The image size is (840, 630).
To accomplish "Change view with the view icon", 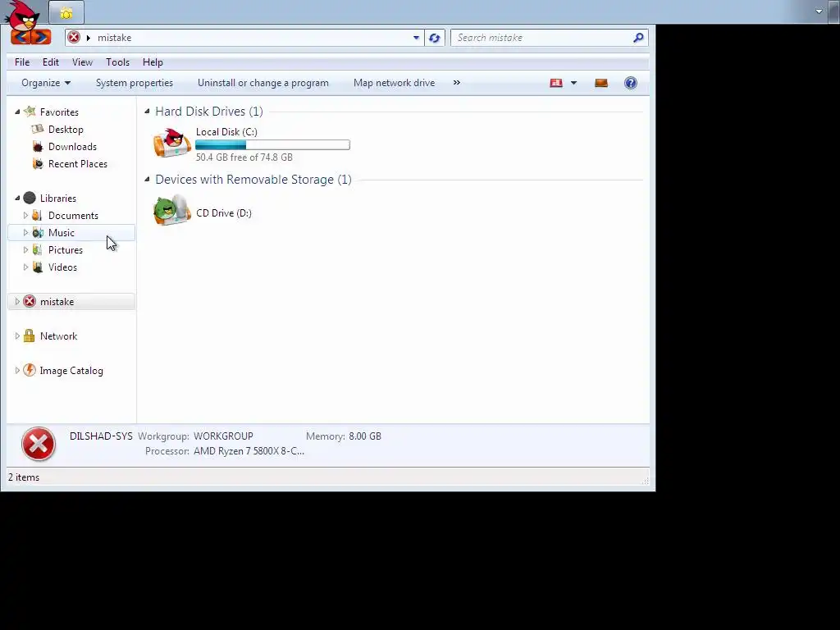I will tap(556, 83).
